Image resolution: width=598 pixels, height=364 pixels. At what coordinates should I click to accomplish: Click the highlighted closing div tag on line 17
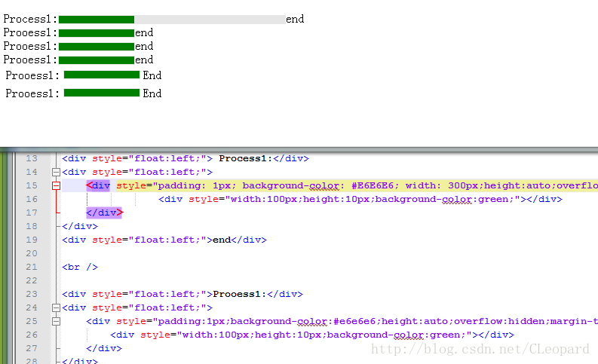tap(104, 213)
